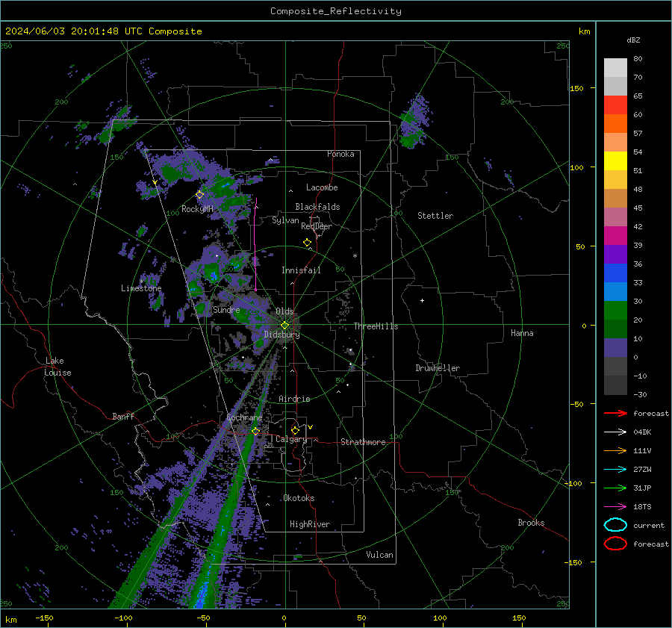This screenshot has width=672, height=628.
Task: Select the Lacombe map label
Action: tap(322, 187)
